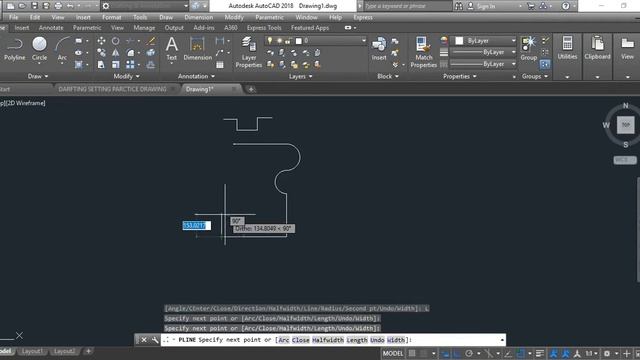Click the Erase tool in Modify panel
This screenshot has width=640, height=360.
coord(151,41)
